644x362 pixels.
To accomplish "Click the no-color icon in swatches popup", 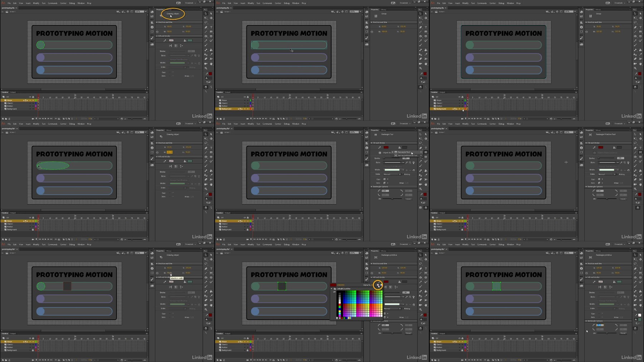I will coord(378,285).
